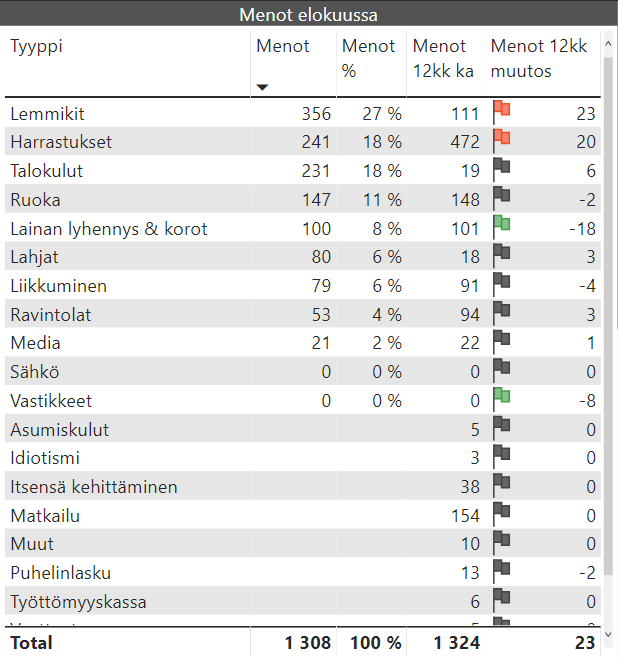Sort by Menot % column header
Image resolution: width=618 pixels, height=660 pixels.
coord(369,58)
